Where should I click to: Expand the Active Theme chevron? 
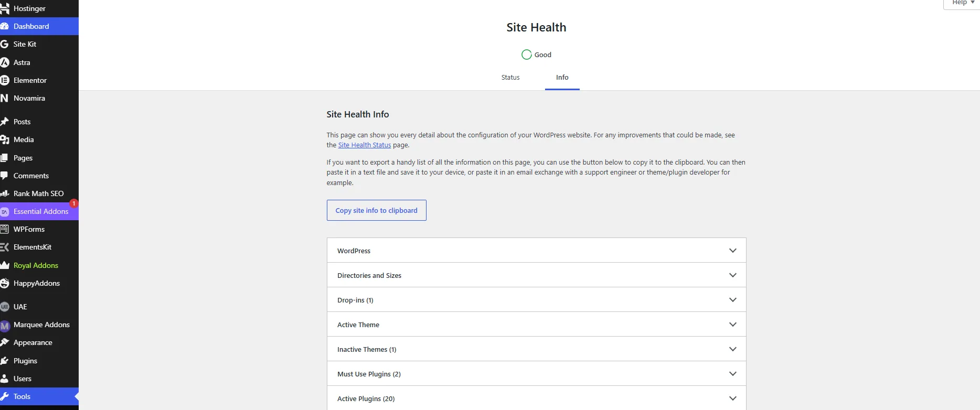(733, 325)
